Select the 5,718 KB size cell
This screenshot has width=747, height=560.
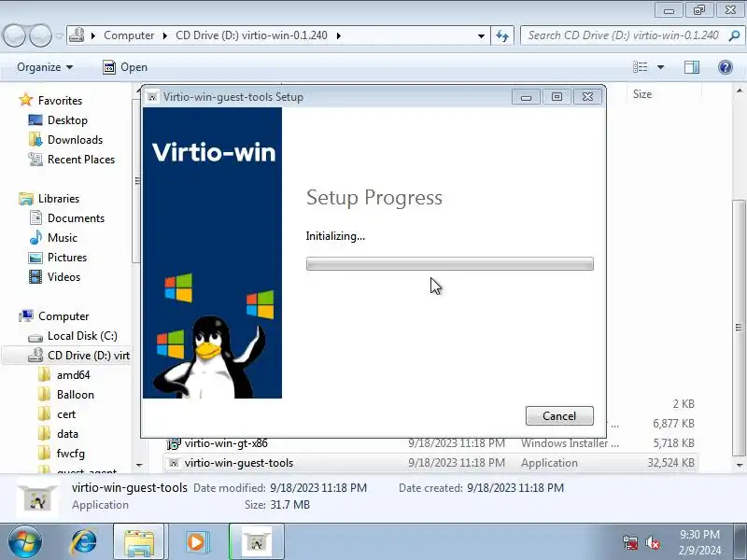pos(673,442)
